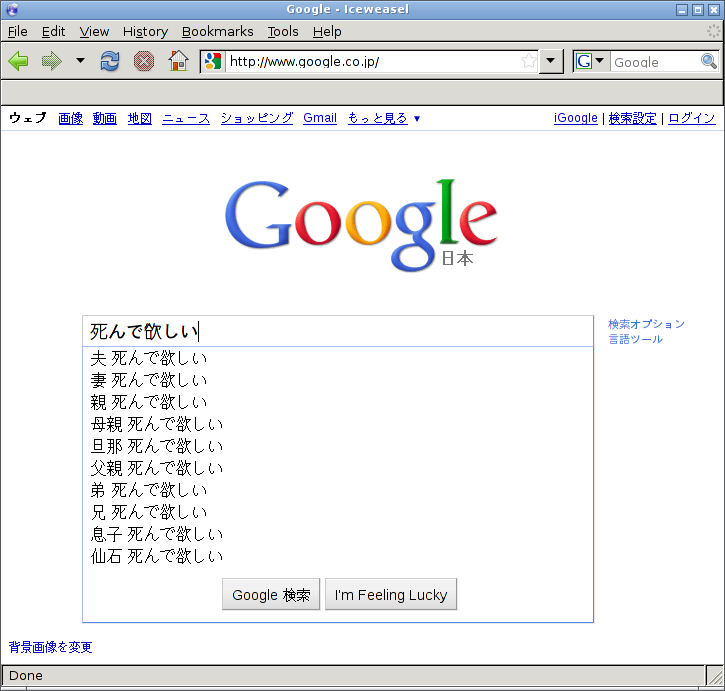Select suggestion starting with 妻

pos(338,380)
